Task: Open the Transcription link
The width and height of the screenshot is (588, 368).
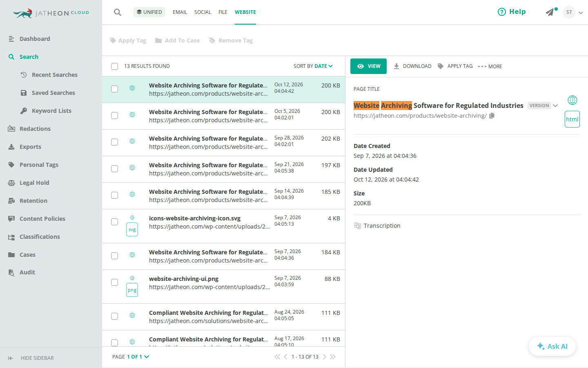Action: pyautogui.click(x=377, y=226)
